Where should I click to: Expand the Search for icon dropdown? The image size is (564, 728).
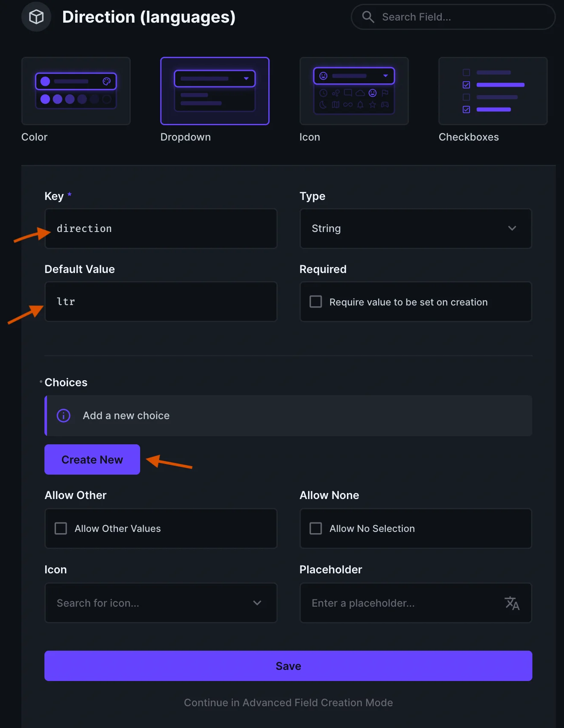point(161,603)
